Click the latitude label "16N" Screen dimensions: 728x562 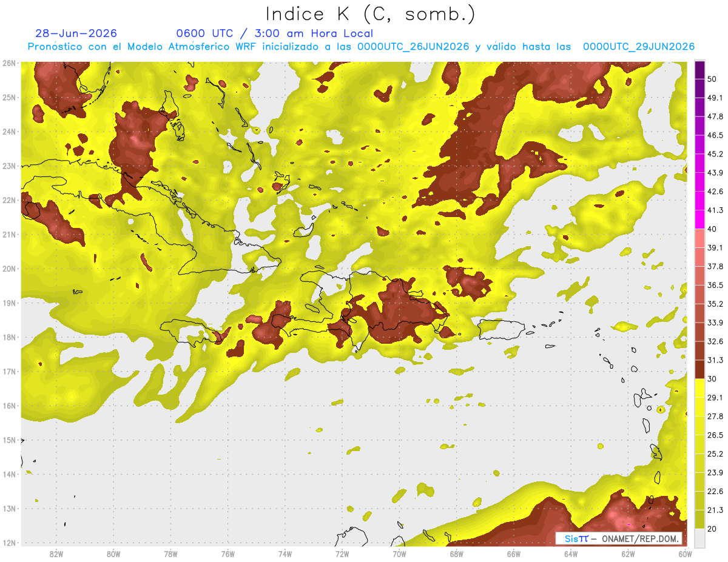[x=9, y=406]
